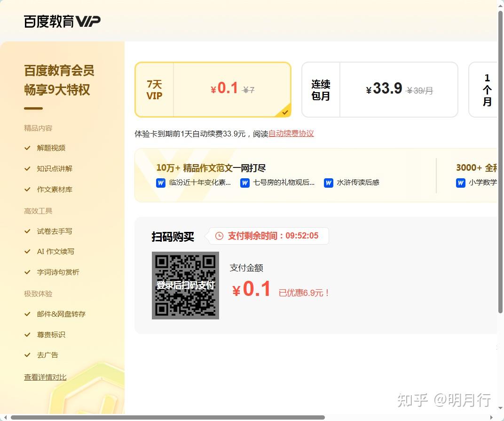504x421 pixels.
Task: Click the checkmark icon beside AI 作文续写
Action: (27, 252)
